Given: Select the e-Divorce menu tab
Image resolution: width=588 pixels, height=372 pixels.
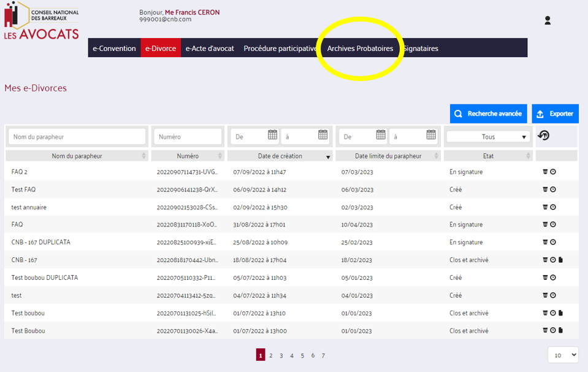Looking at the screenshot, I should click(x=161, y=48).
